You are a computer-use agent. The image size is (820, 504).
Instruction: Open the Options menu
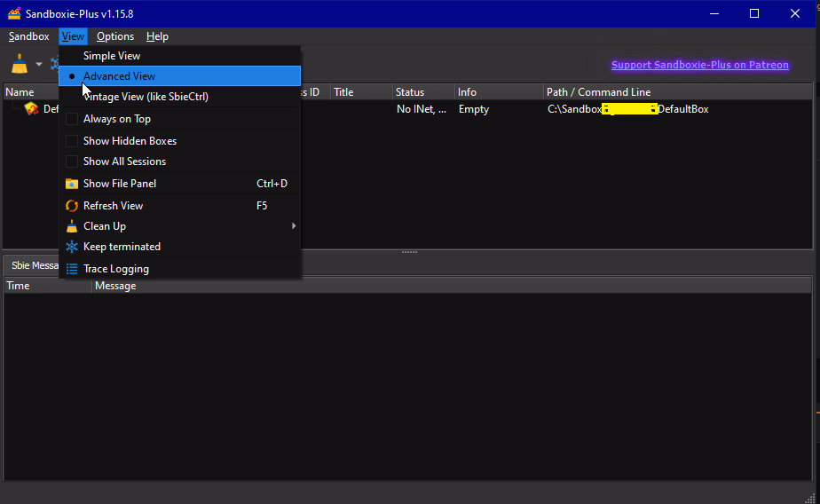(115, 36)
